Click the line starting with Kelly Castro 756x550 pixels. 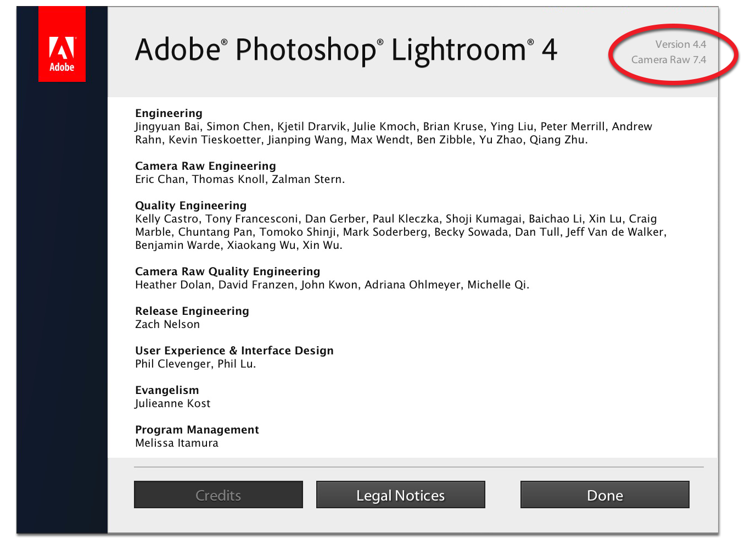pyautogui.click(x=396, y=219)
